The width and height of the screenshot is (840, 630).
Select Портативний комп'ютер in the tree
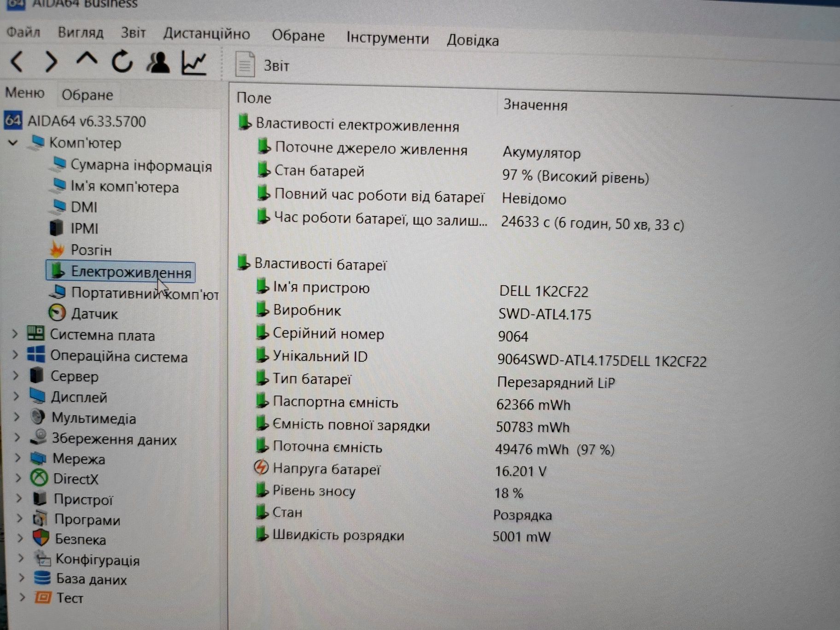click(x=145, y=293)
